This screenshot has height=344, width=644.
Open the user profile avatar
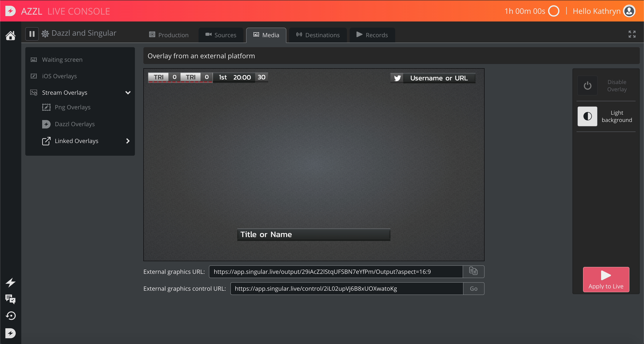[629, 11]
